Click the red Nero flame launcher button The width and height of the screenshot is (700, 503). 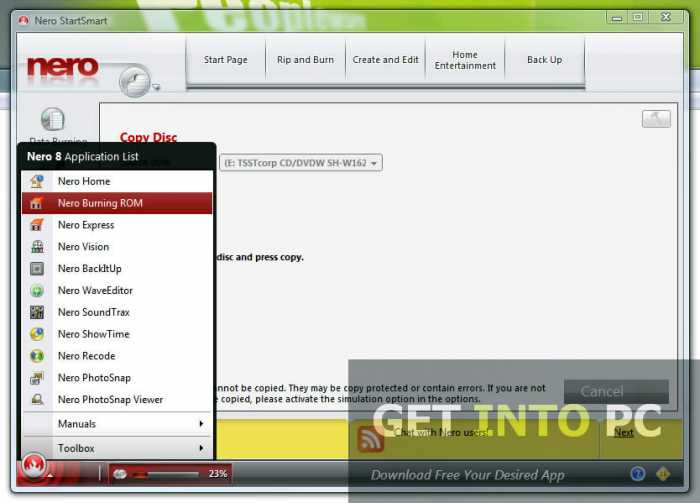pos(33,466)
